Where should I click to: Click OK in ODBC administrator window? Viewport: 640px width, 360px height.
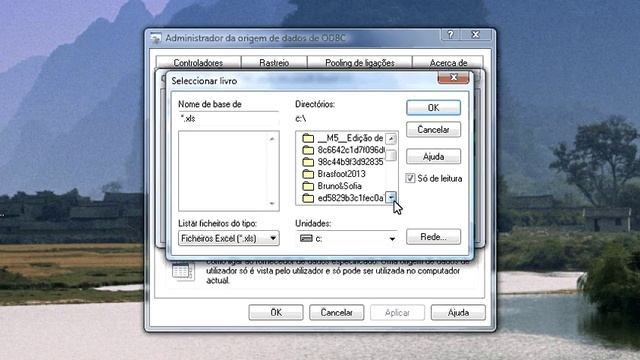coord(276,313)
